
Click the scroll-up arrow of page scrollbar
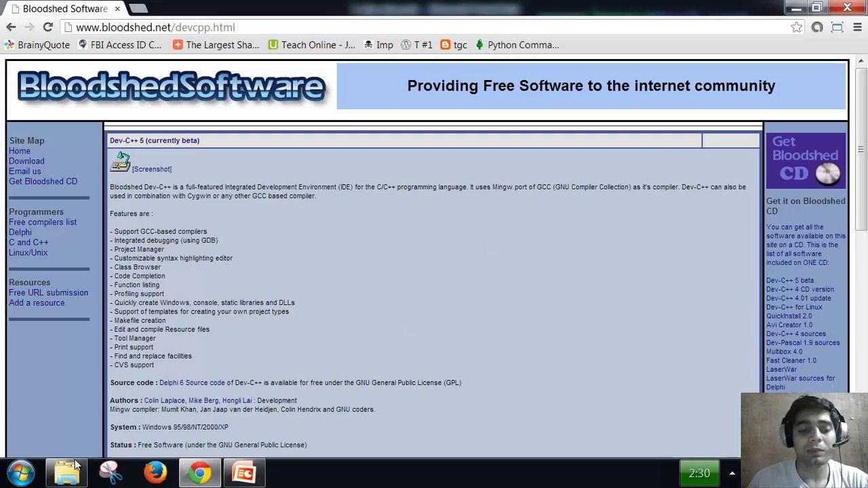861,62
